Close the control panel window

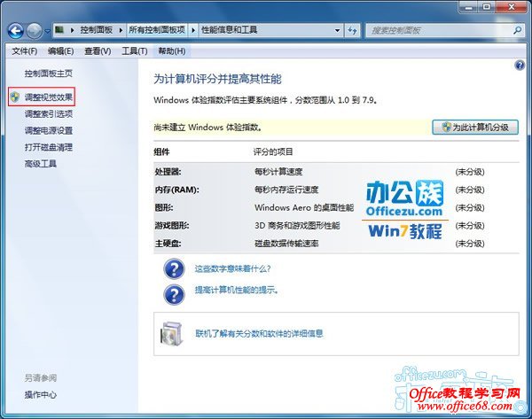[512, 6]
